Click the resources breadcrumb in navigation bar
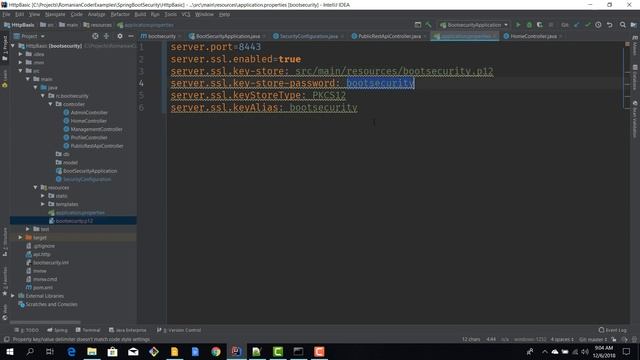 (98, 25)
